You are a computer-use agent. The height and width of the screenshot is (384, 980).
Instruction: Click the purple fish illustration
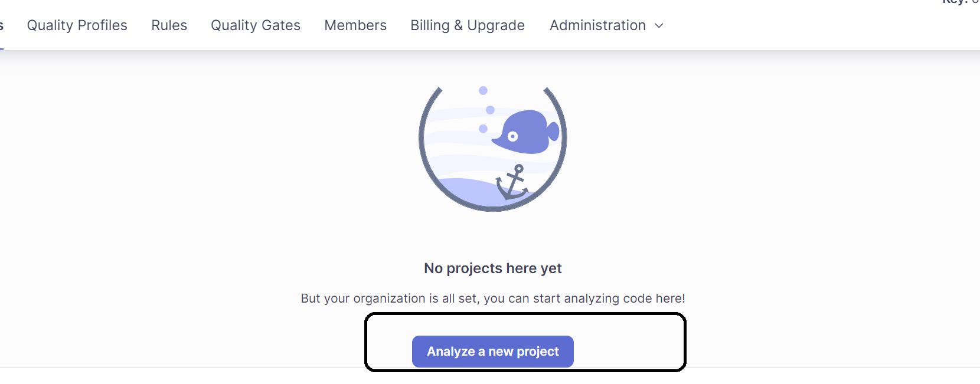point(522,133)
